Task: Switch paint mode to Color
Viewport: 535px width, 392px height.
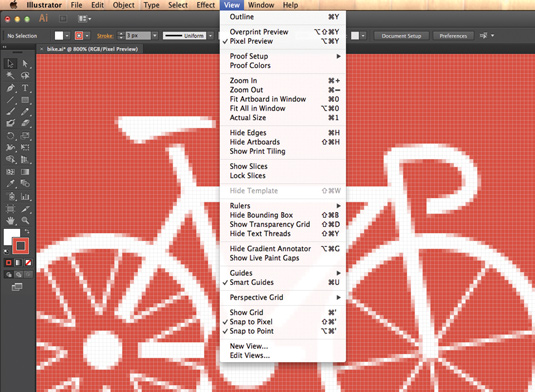Action: coord(9,262)
